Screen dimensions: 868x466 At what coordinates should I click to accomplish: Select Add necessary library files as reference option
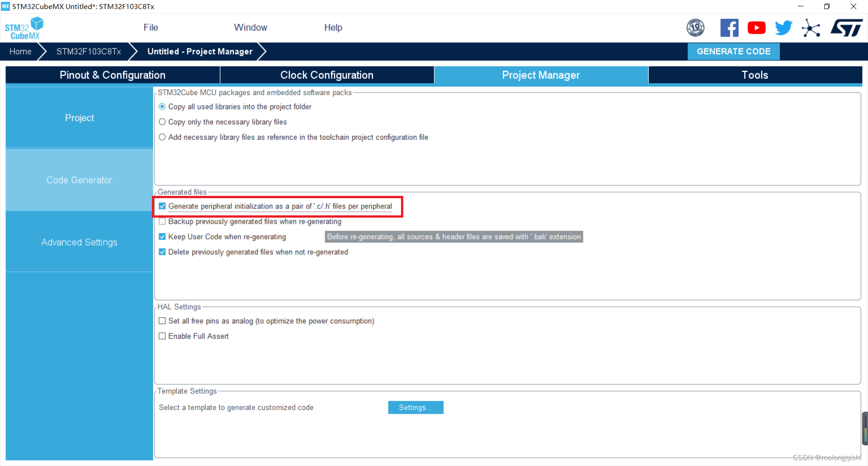tap(162, 137)
